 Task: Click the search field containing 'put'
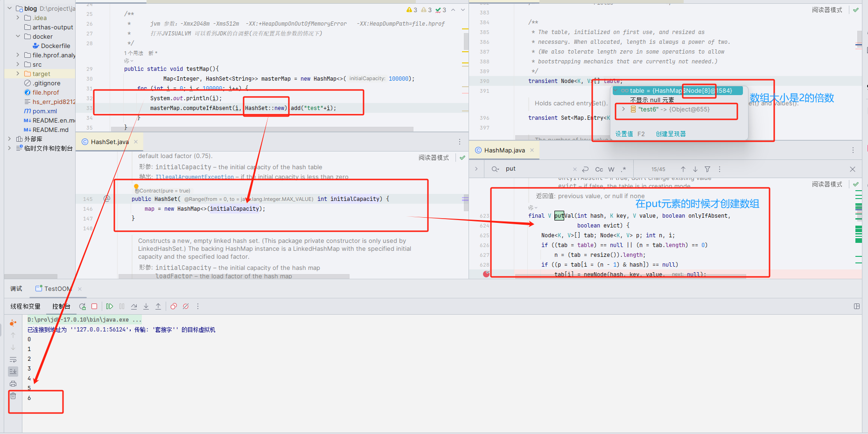point(537,169)
